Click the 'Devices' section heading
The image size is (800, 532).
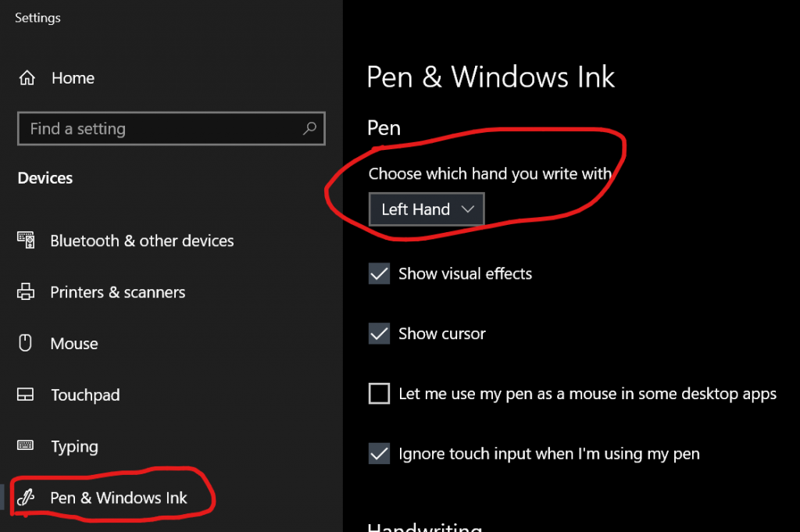pyautogui.click(x=45, y=178)
